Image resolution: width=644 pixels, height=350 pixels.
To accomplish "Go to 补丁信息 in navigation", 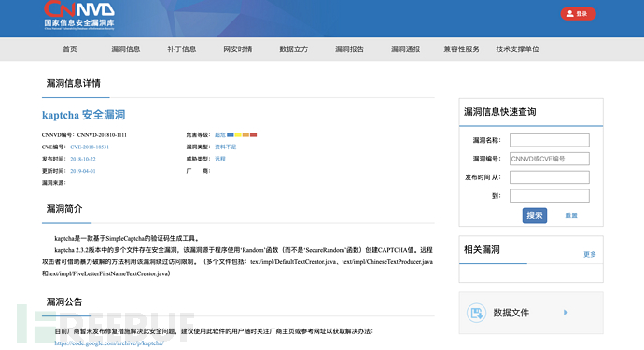I will (x=182, y=49).
